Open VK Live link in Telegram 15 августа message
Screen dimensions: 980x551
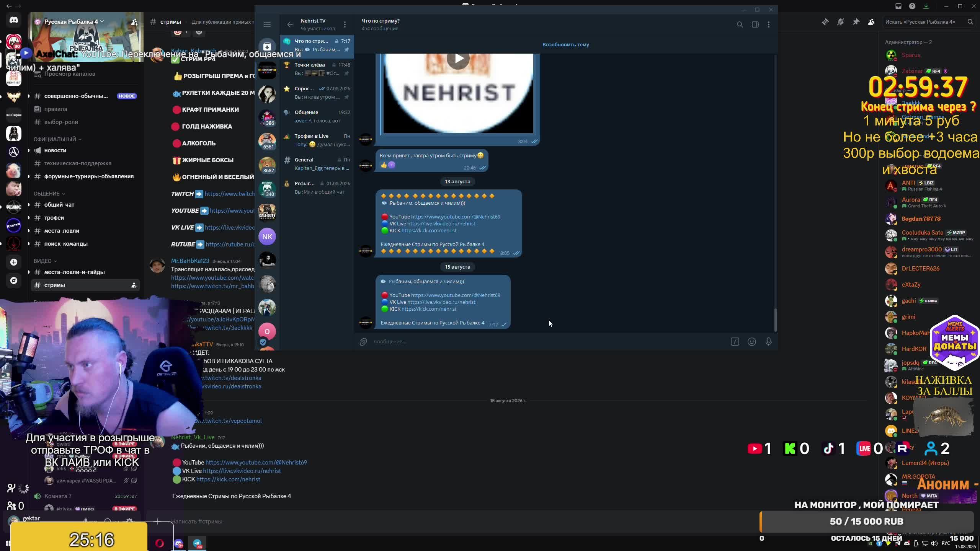coord(441,302)
